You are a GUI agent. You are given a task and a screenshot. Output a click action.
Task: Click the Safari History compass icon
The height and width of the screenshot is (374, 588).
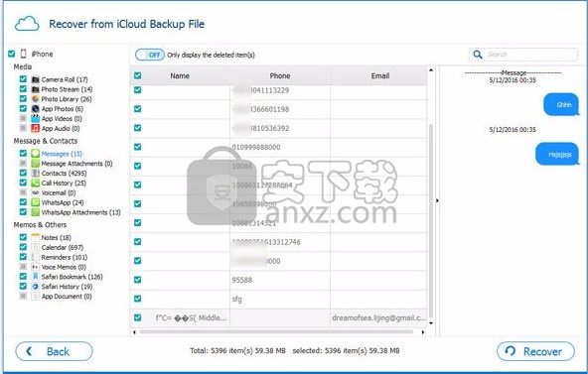pyautogui.click(x=35, y=286)
